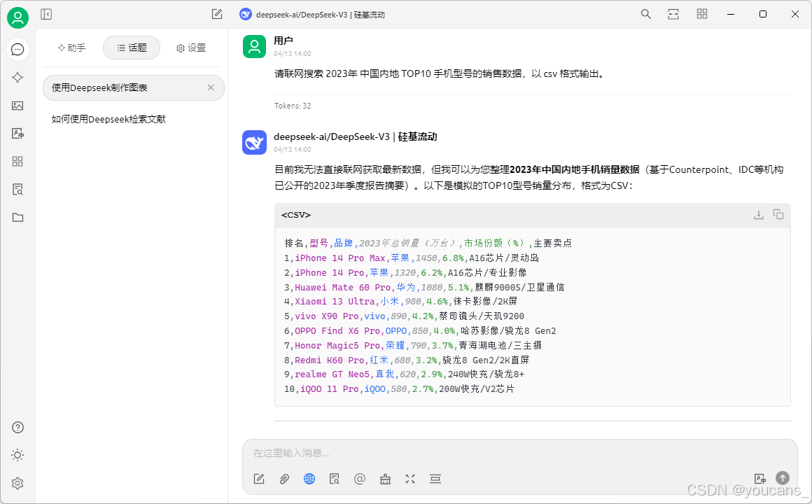812x504 pixels.
Task: Open knowledge base page in sidebar
Action: coord(17,190)
